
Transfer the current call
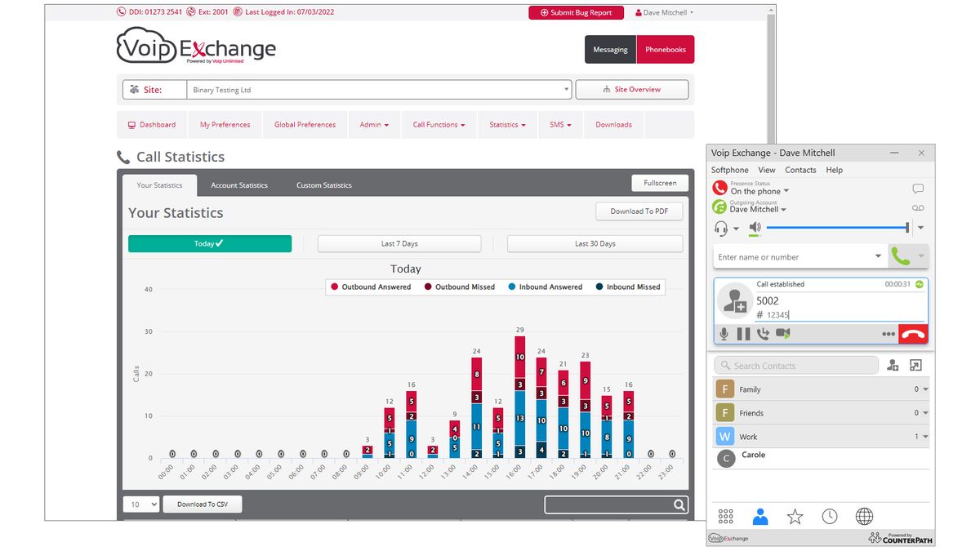pos(763,334)
